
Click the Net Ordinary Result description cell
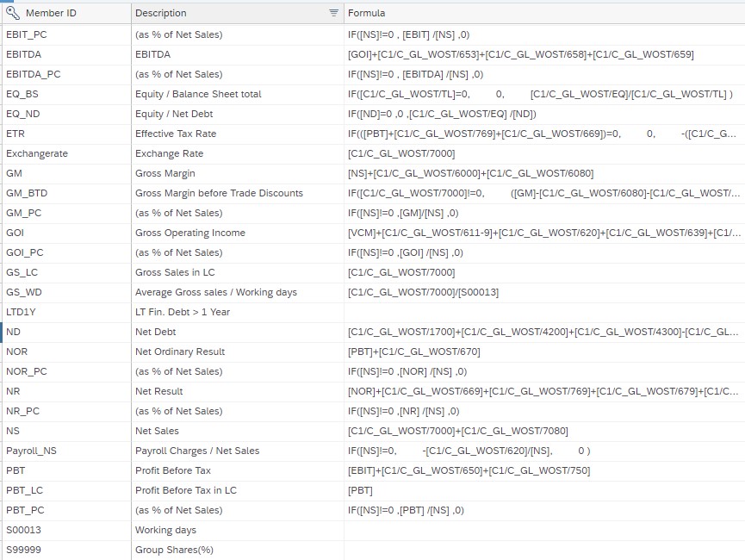coord(181,351)
